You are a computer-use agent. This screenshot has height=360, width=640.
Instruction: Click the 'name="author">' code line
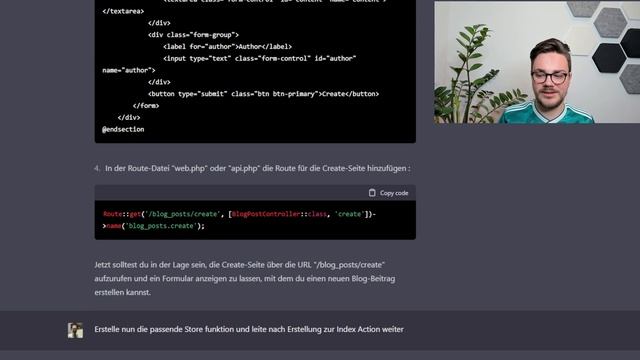coord(129,70)
